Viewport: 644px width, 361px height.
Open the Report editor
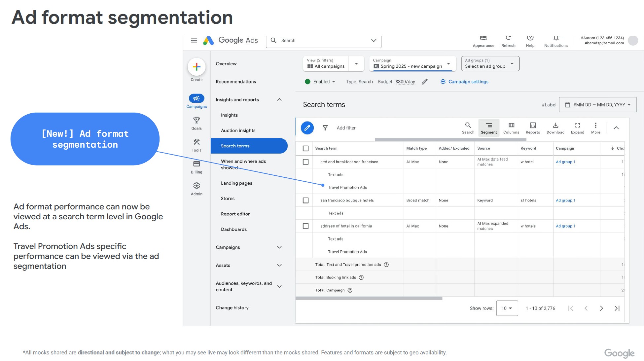pos(235,214)
